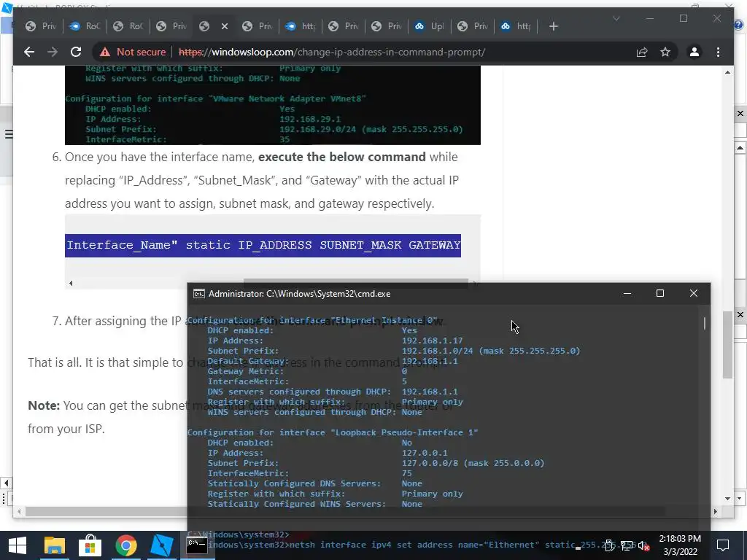Select Command Prompt taskbar icon

pyautogui.click(x=197, y=545)
